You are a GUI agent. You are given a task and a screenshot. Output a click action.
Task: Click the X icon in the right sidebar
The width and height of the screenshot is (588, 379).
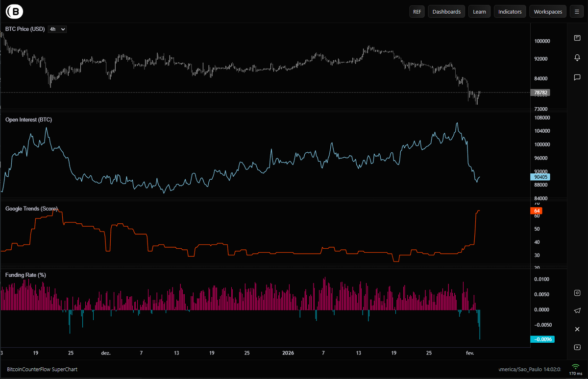click(577, 329)
